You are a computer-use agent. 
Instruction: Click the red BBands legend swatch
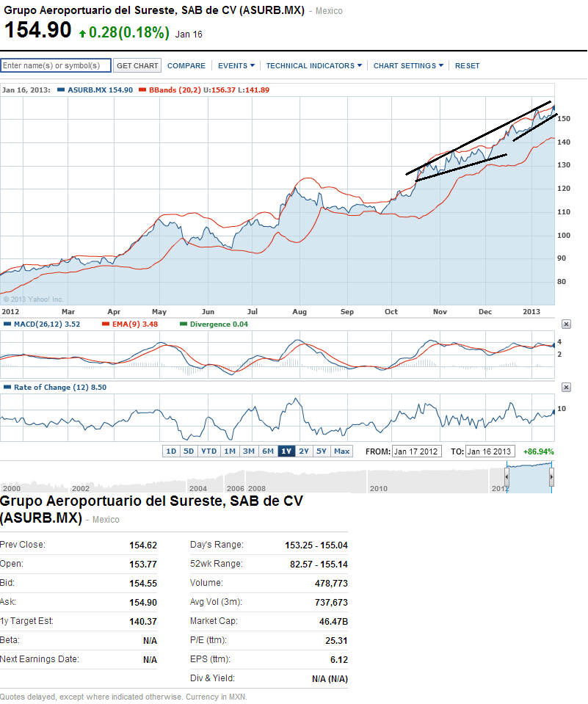pos(142,90)
